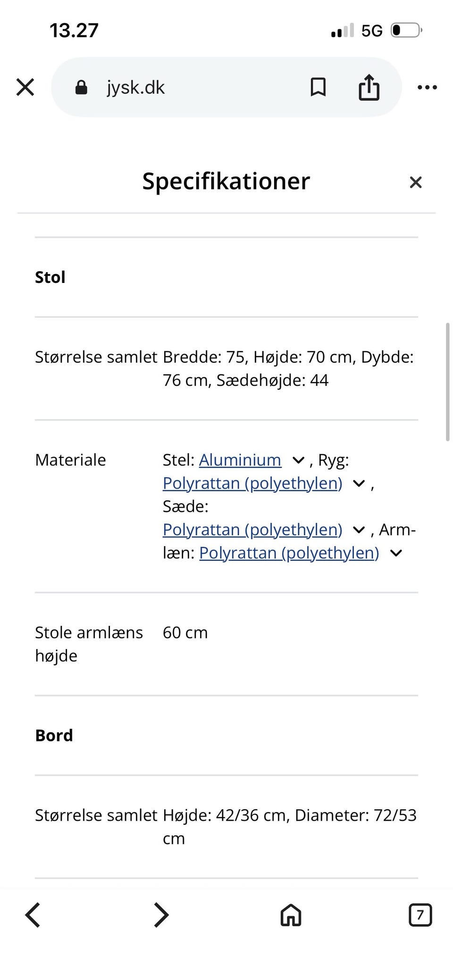
Task: Navigate back with the left arrow icon
Action: (32, 915)
